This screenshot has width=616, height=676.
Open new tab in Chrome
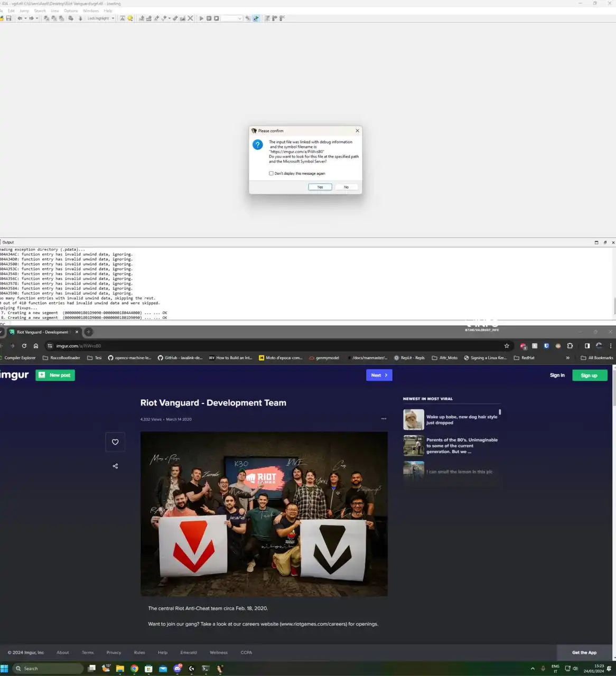tap(89, 332)
